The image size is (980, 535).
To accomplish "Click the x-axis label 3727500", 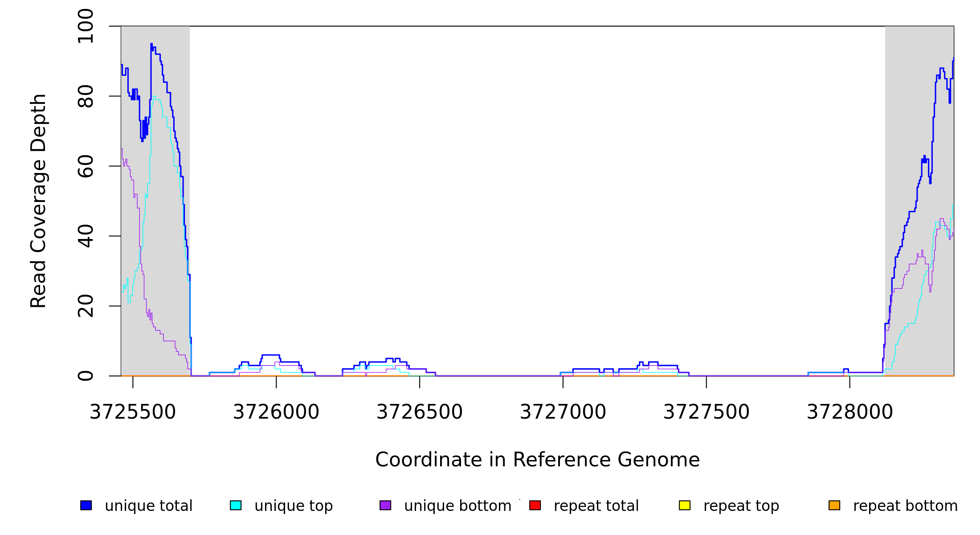I will [x=706, y=412].
